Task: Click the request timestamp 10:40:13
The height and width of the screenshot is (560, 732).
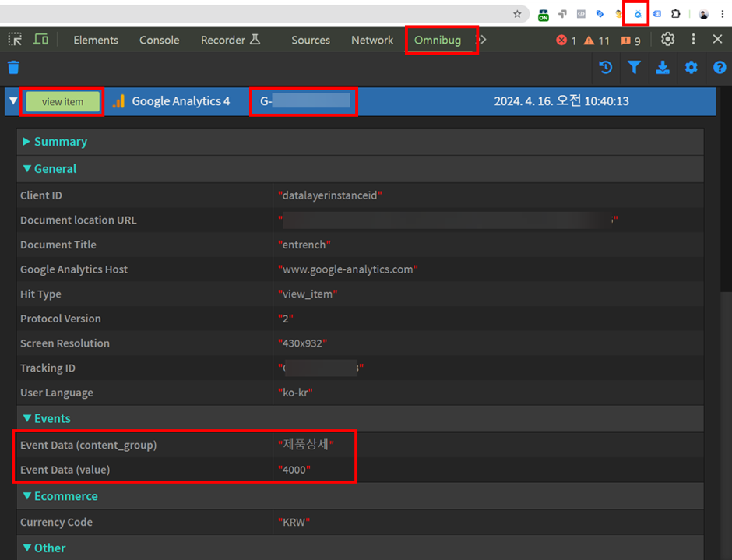Action: tap(561, 101)
